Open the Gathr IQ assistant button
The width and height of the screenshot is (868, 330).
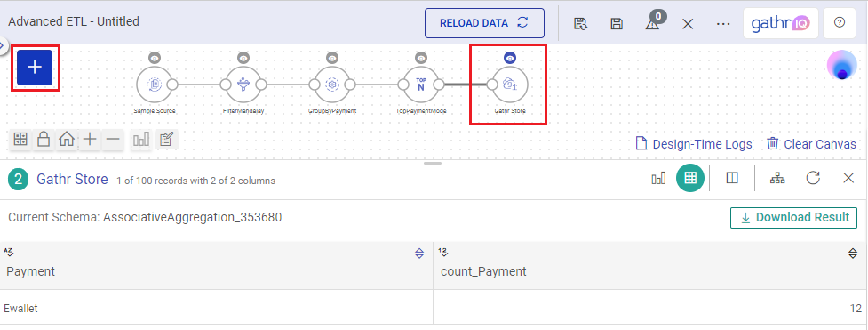(781, 23)
